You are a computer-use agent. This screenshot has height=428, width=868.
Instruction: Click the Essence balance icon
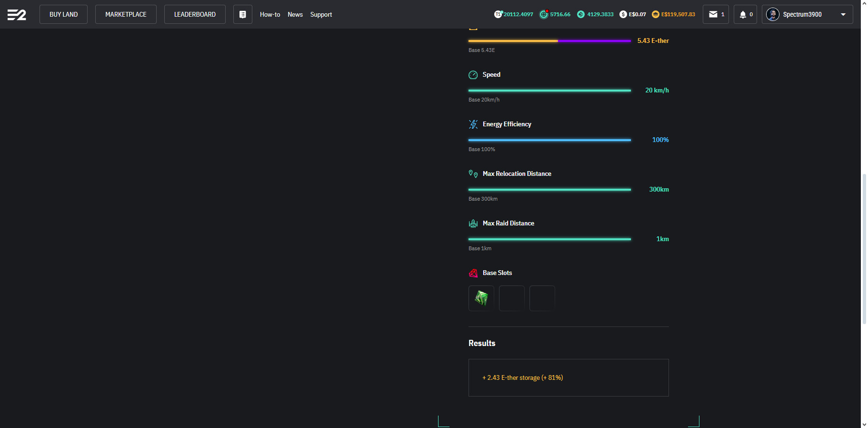pyautogui.click(x=581, y=14)
